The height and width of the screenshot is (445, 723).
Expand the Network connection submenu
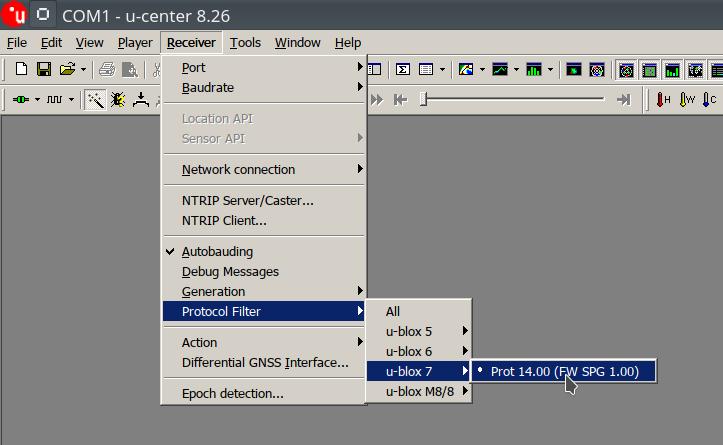pos(264,169)
